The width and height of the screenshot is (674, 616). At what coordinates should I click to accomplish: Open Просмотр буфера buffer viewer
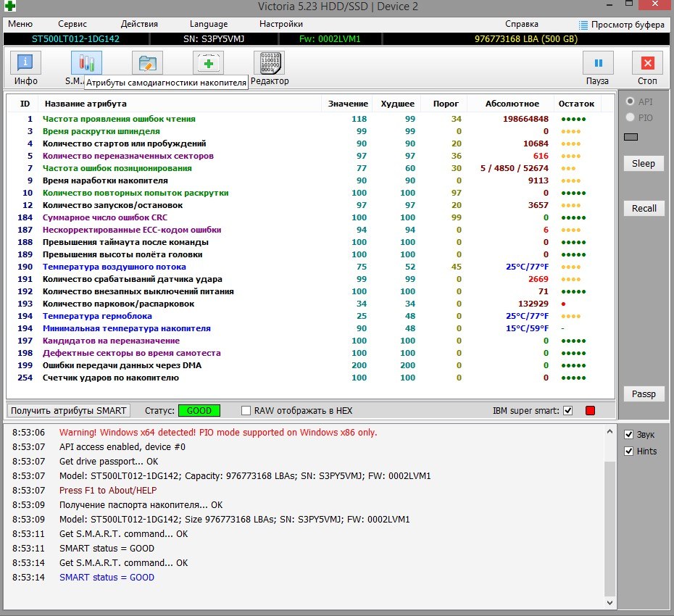tap(621, 25)
